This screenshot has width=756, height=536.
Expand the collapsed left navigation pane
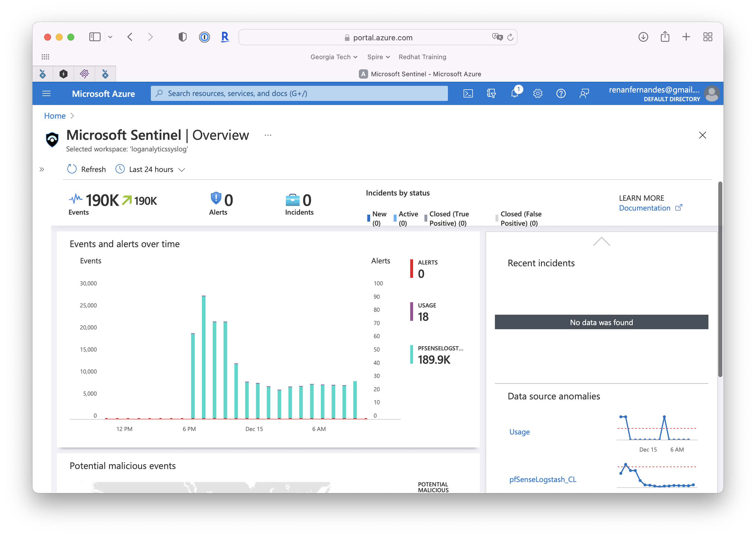(x=41, y=169)
